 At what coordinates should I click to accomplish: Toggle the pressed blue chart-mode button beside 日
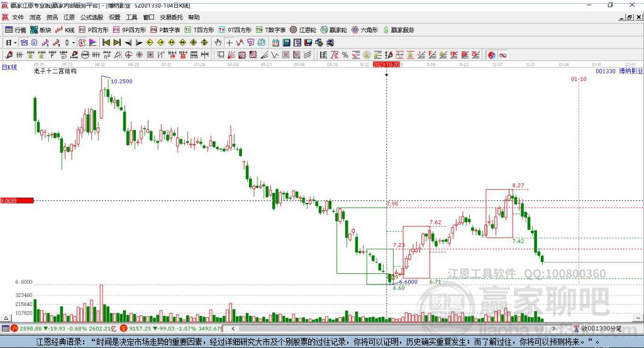point(25,42)
